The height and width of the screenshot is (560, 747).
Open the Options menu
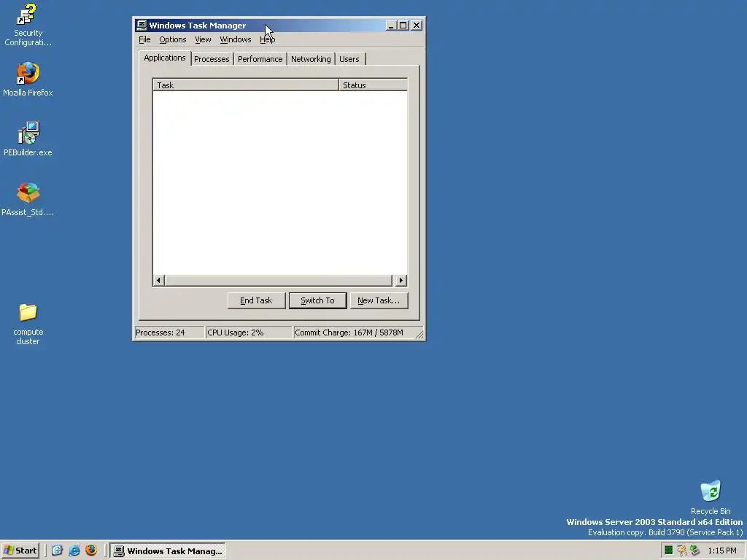pos(172,39)
